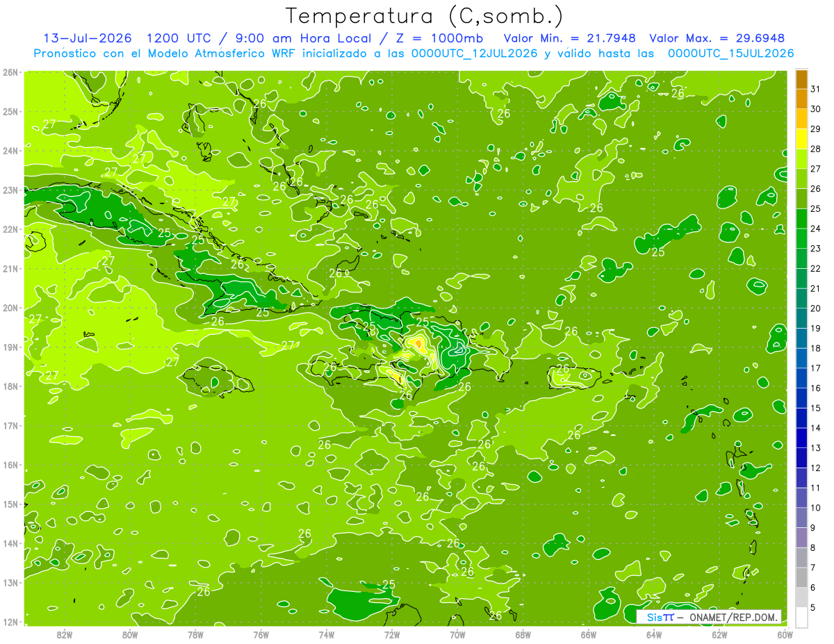The image size is (834, 644).
Task: Pick the color bar segment between 27 and 28
Action: (801, 159)
